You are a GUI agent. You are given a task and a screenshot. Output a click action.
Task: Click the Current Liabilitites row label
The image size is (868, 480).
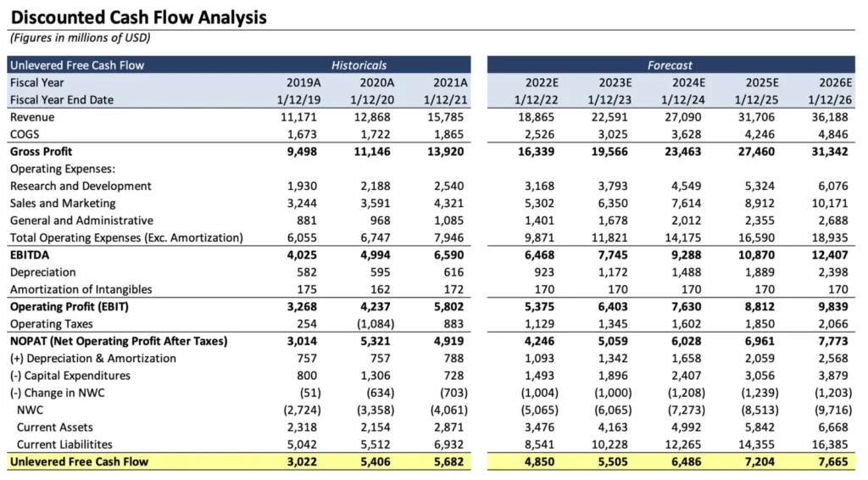tap(64, 444)
